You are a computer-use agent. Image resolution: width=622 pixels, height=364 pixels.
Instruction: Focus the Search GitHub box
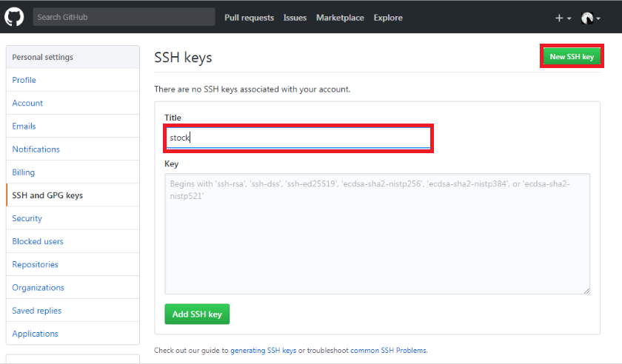point(124,17)
